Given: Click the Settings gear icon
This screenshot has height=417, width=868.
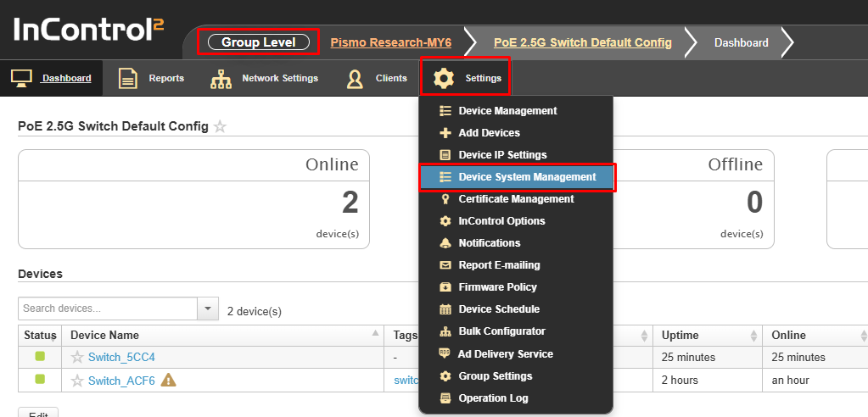Looking at the screenshot, I should tap(444, 79).
